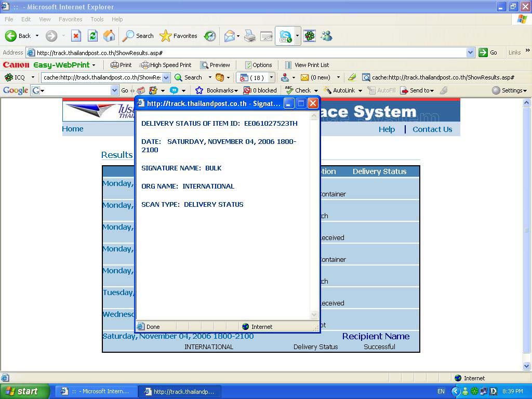The image size is (532, 399).
Task: Click the Print icon in IE toolbar
Action: [250, 36]
